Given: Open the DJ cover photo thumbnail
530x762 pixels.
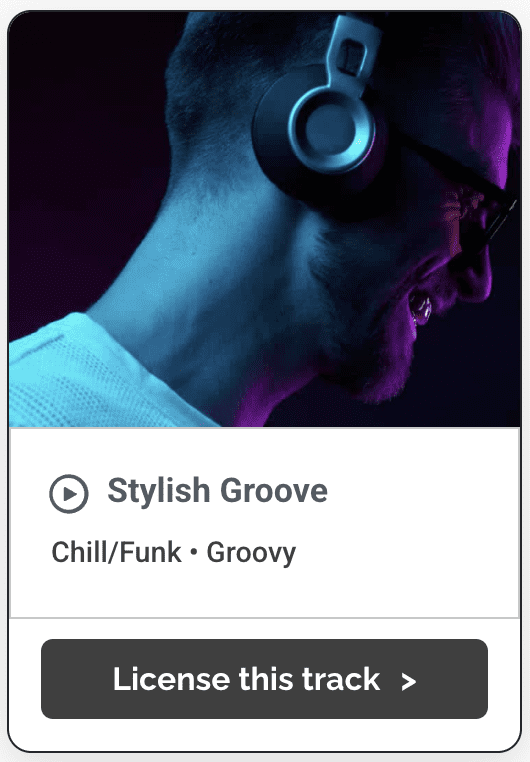Looking at the screenshot, I should (265, 219).
